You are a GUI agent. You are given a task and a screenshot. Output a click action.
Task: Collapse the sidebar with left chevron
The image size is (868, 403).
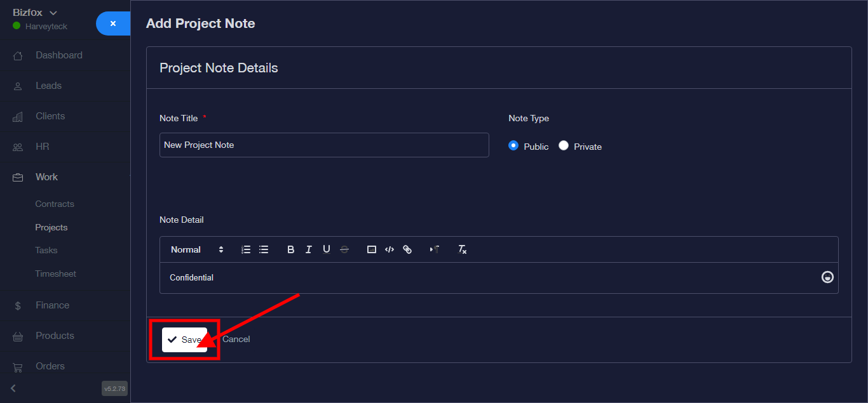pos(13,388)
